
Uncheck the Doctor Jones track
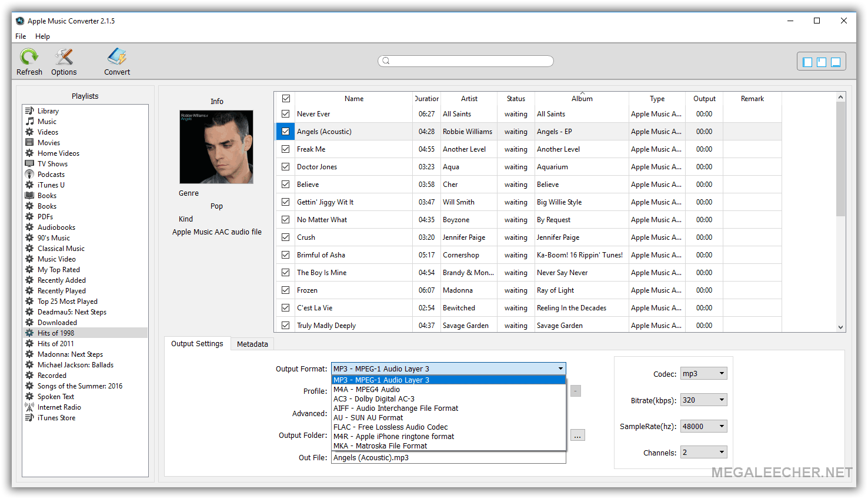(286, 166)
